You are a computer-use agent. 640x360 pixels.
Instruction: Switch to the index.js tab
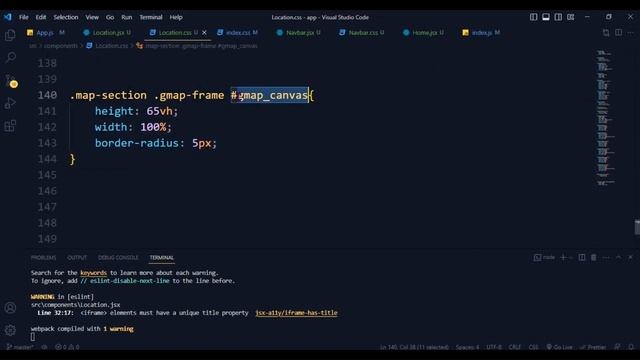coord(481,33)
